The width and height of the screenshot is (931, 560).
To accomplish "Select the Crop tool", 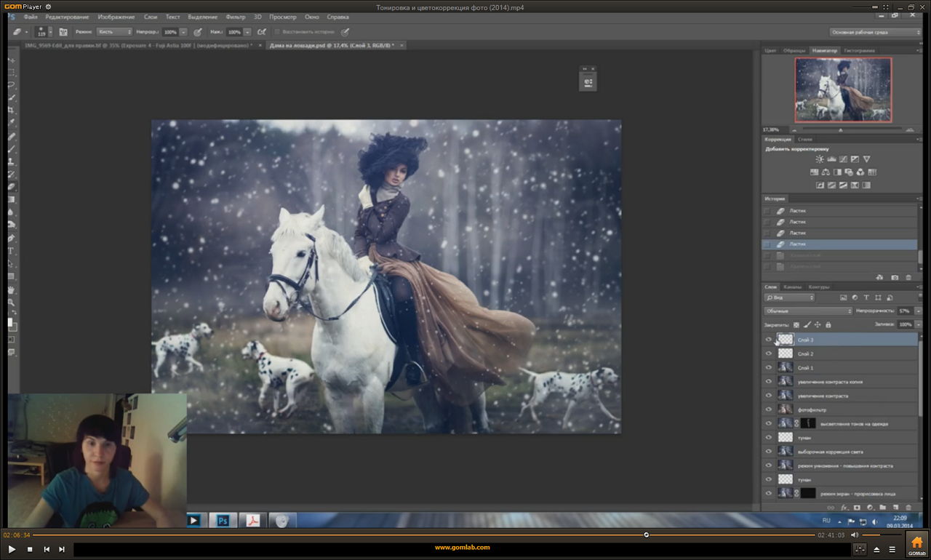I will tap(12, 111).
